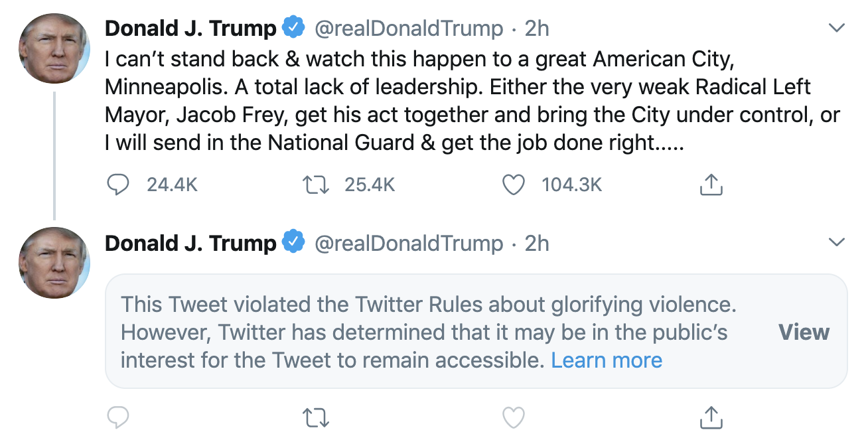This screenshot has width=868, height=442.
Task: Like the tweet with 104.3K likes
Action: tap(513, 184)
